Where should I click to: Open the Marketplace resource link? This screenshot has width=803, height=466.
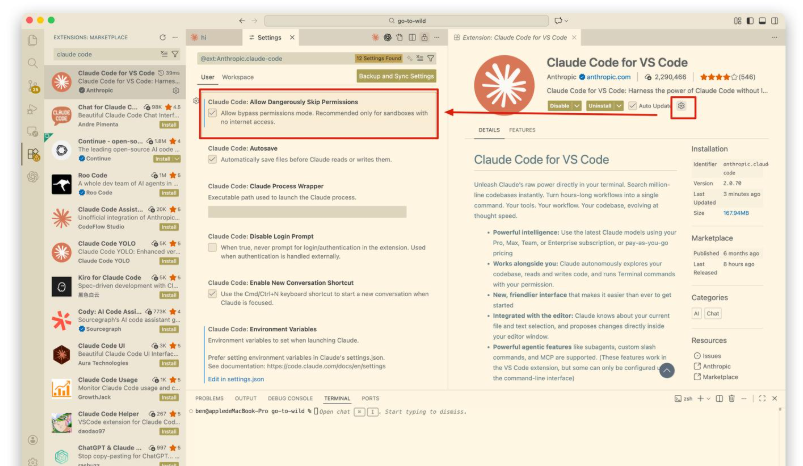click(720, 377)
